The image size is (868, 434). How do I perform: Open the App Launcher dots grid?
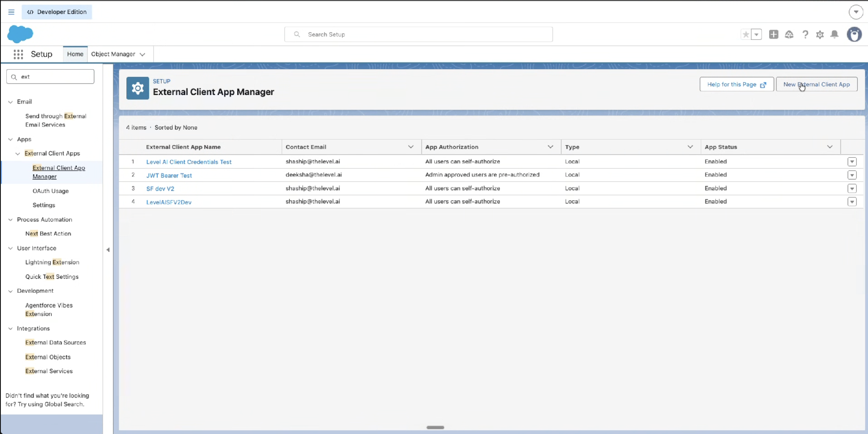(18, 54)
